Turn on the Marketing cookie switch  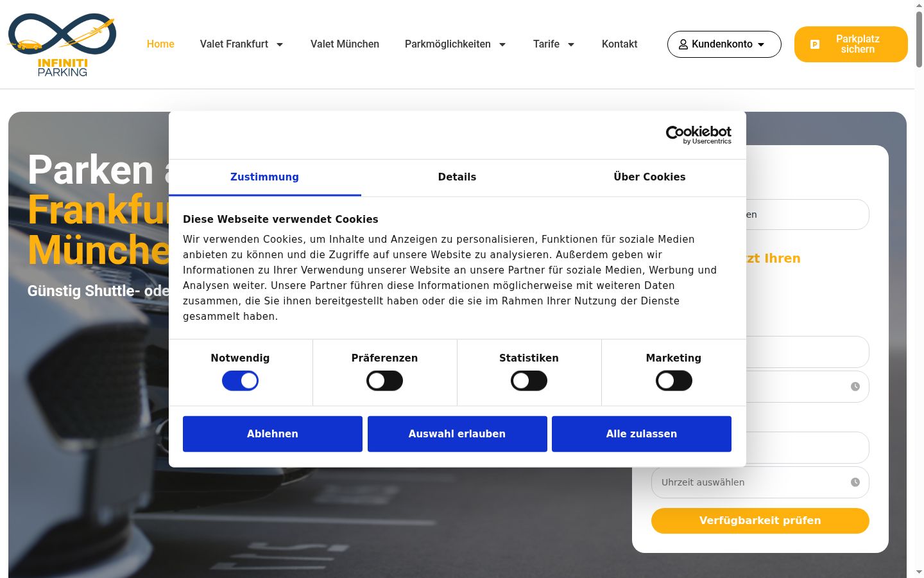pos(674,381)
